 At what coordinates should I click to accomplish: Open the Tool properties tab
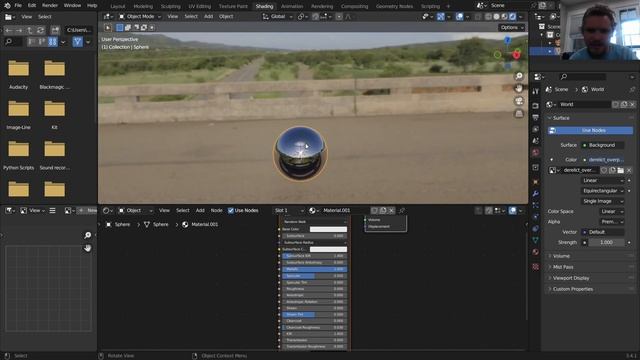point(536,91)
